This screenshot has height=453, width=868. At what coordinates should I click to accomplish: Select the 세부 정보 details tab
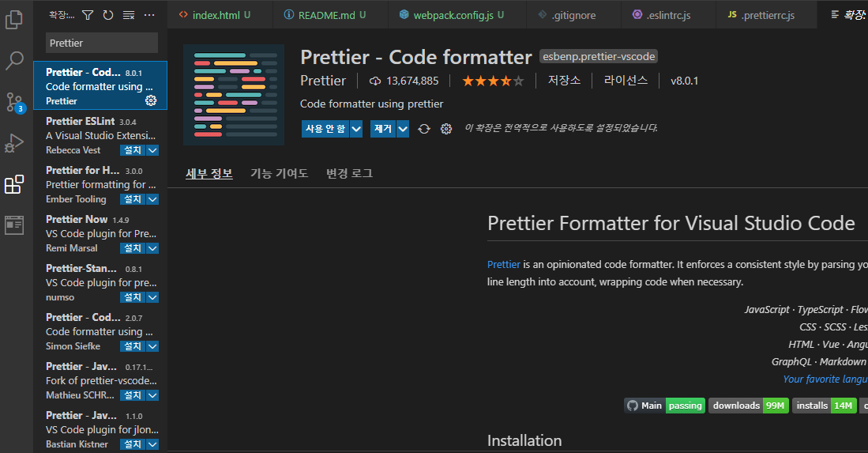click(x=209, y=173)
